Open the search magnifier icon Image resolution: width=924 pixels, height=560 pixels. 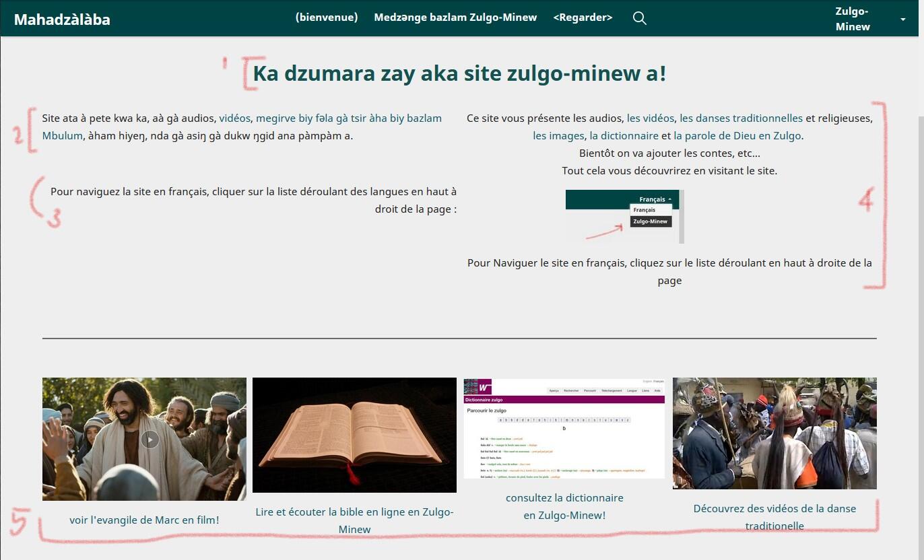click(639, 18)
